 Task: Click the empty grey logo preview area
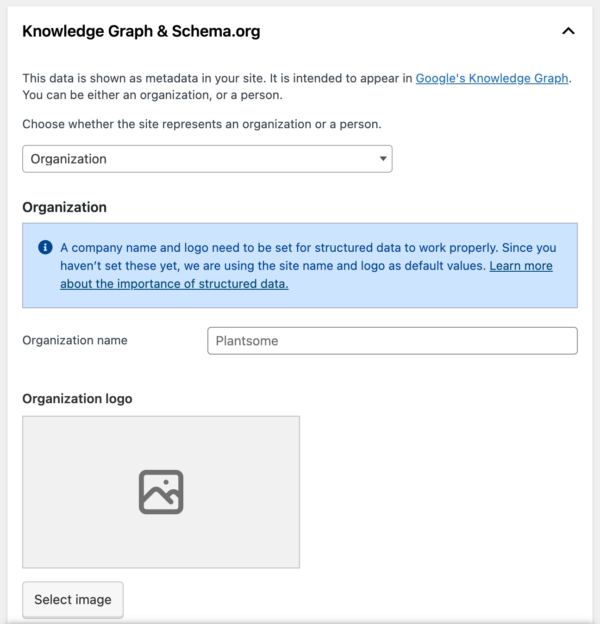(161, 492)
